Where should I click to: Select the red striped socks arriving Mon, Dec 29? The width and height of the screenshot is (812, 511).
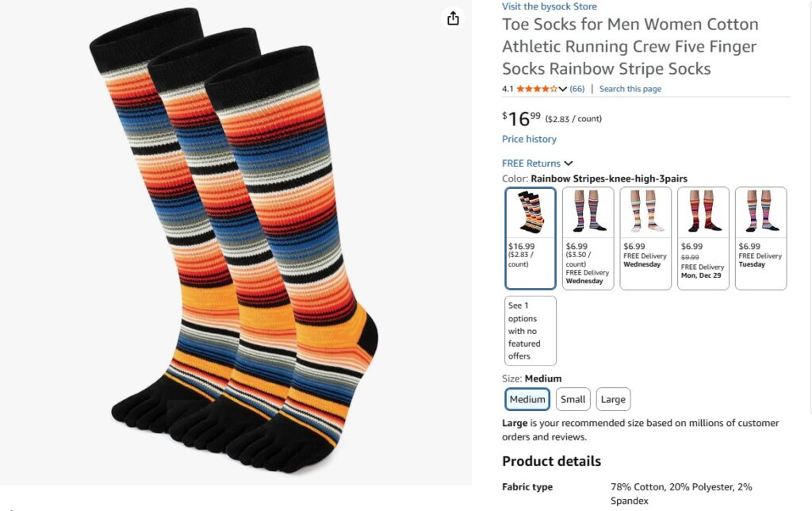(x=703, y=238)
